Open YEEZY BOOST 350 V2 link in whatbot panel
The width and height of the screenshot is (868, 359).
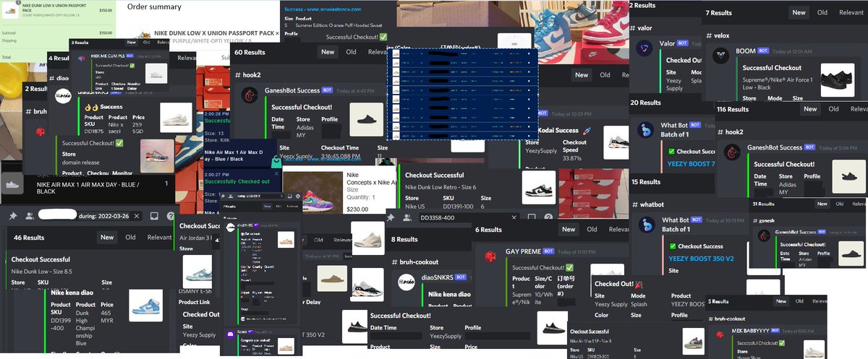(x=702, y=259)
